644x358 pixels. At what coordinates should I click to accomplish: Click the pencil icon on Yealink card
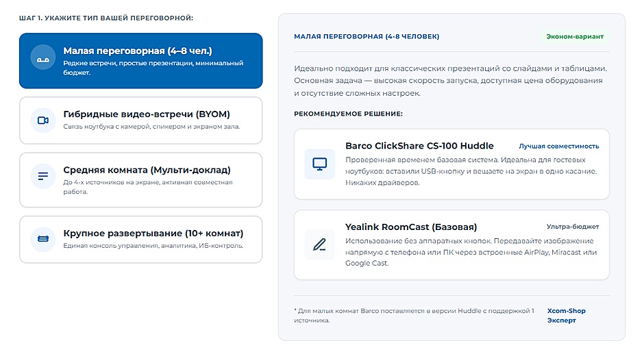pos(319,244)
